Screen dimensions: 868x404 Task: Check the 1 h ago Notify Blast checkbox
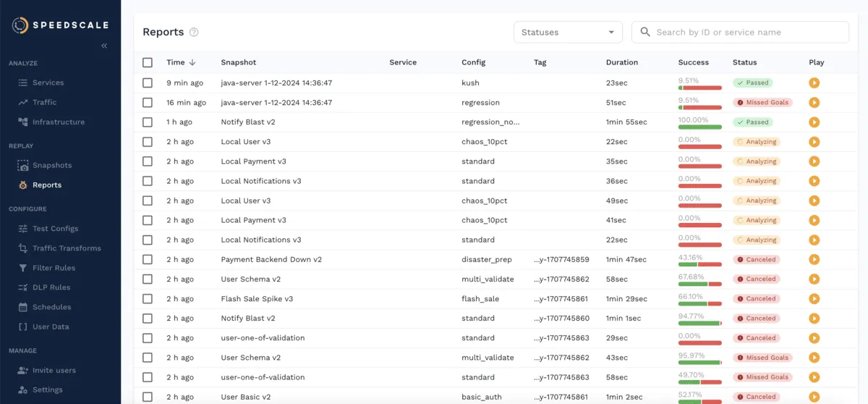tap(148, 122)
